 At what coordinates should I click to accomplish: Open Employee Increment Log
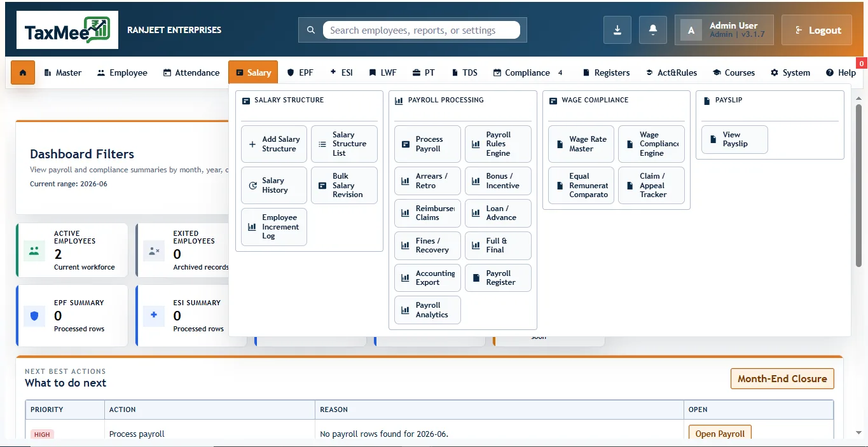coord(274,226)
